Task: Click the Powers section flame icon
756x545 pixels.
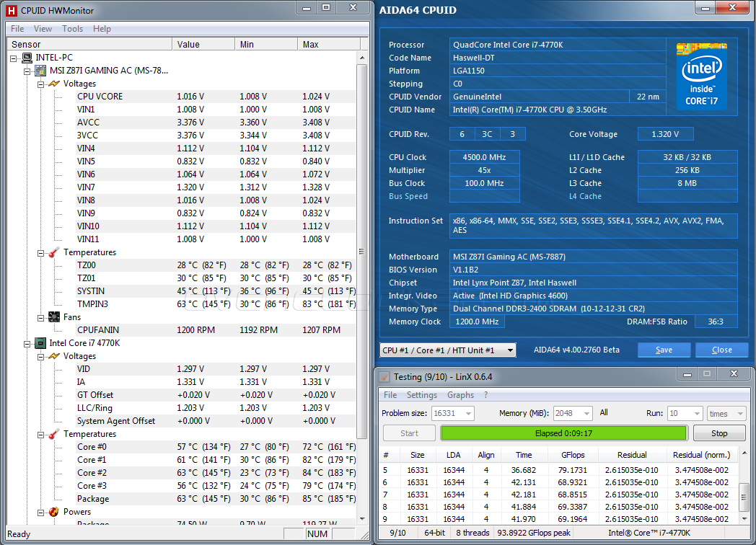Action: [54, 512]
